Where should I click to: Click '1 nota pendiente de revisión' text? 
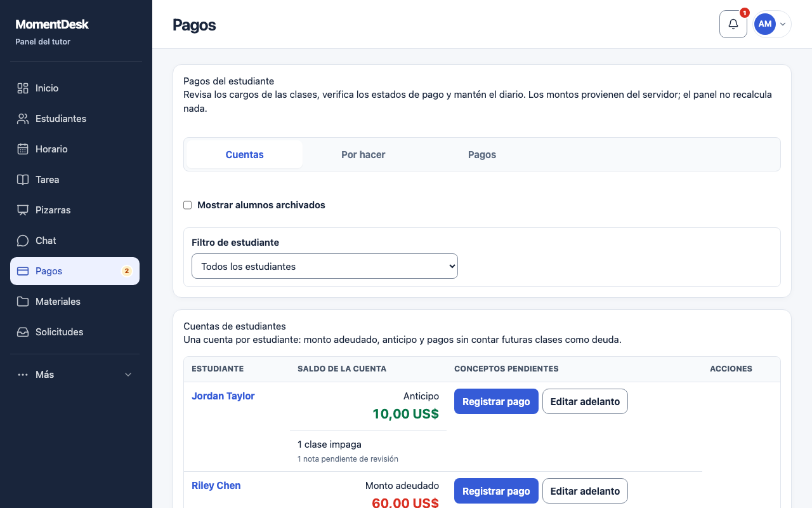pyautogui.click(x=348, y=458)
